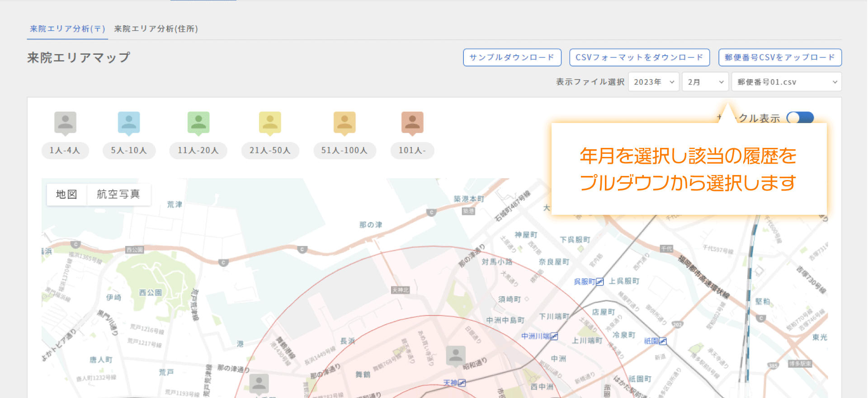The width and height of the screenshot is (868, 398).
Task: Open the 郵便番号01.csv file dropdown
Action: [x=787, y=82]
